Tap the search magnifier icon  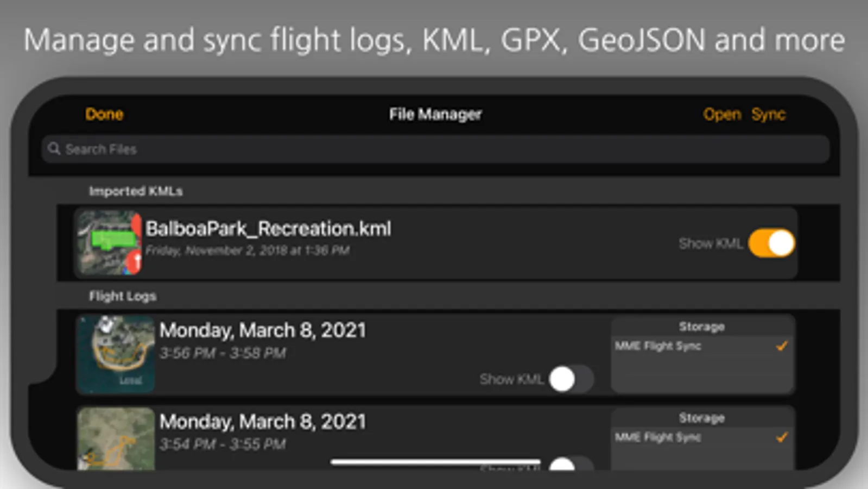click(x=54, y=149)
